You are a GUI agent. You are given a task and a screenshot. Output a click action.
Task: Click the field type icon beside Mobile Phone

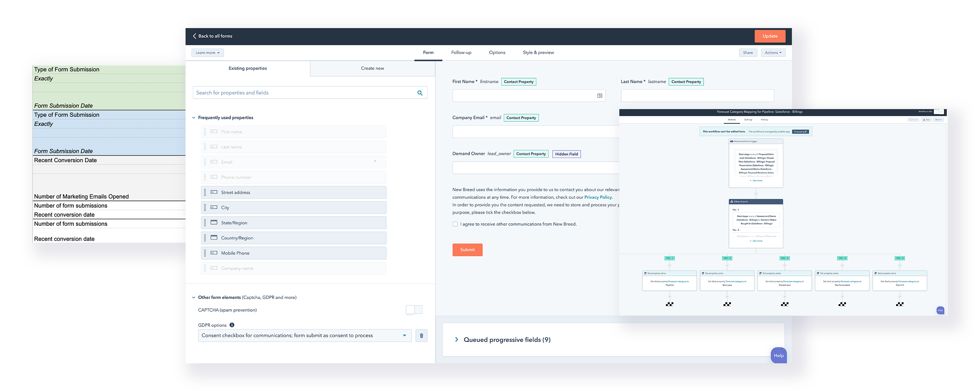pyautogui.click(x=214, y=253)
